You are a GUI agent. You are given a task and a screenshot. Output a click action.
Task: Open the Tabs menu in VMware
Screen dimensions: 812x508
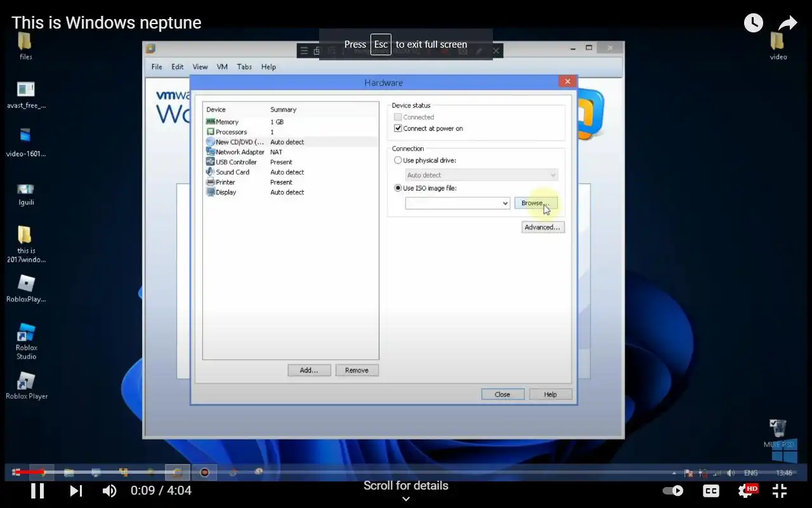pos(244,67)
